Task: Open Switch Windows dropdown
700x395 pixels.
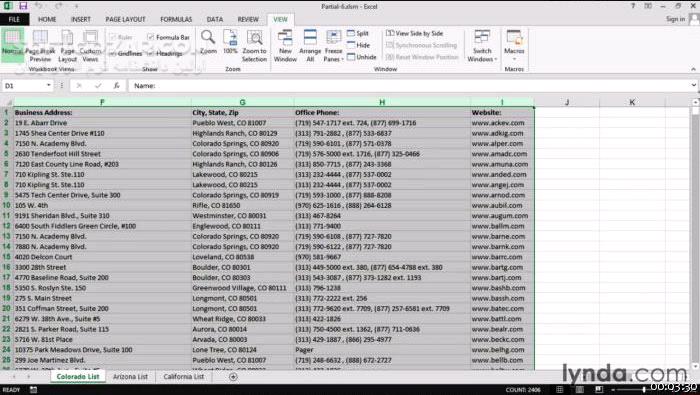Action: pos(482,55)
